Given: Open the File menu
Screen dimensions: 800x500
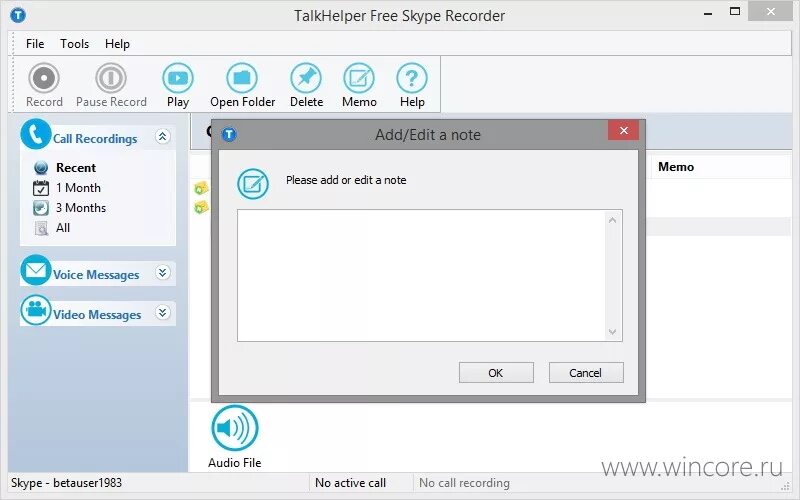Looking at the screenshot, I should point(35,44).
